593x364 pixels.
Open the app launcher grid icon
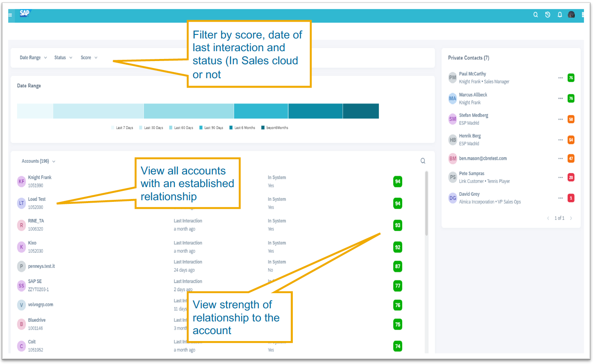pyautogui.click(x=584, y=14)
